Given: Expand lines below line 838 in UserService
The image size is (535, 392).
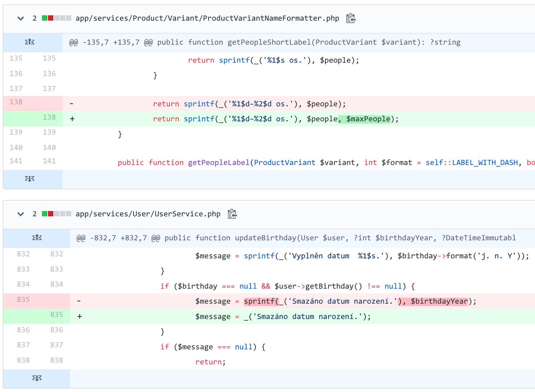Looking at the screenshot, I should [x=36, y=378].
